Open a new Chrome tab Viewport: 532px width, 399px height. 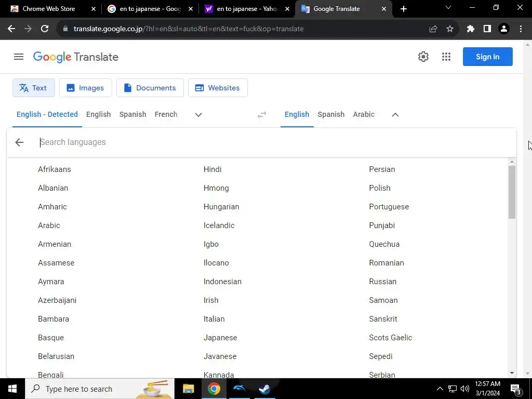pos(403,9)
